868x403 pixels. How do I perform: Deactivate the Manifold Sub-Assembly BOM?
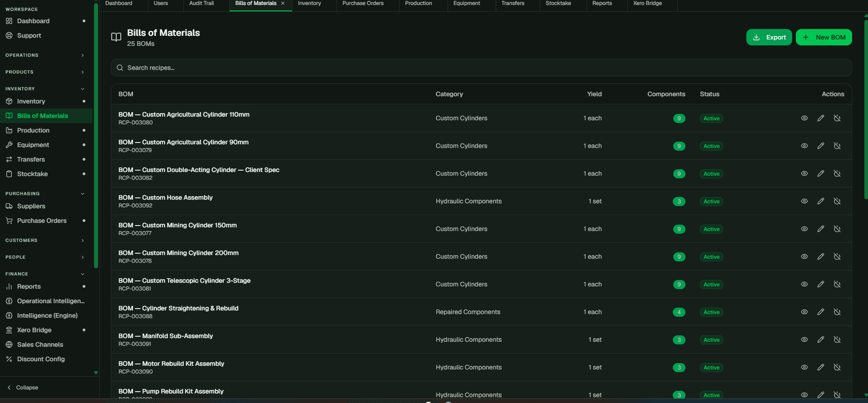point(837,339)
